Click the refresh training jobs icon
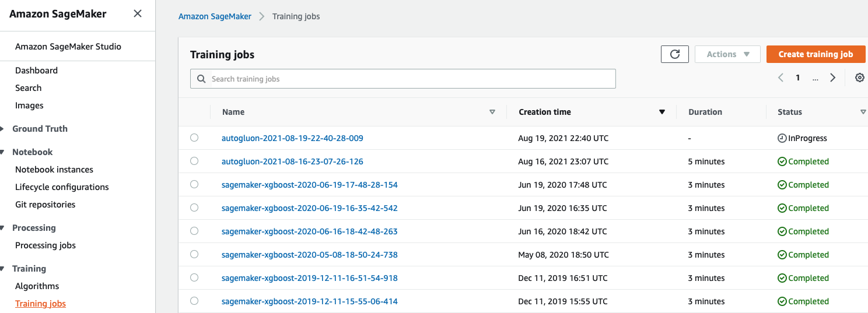This screenshot has width=868, height=313. pos(675,54)
